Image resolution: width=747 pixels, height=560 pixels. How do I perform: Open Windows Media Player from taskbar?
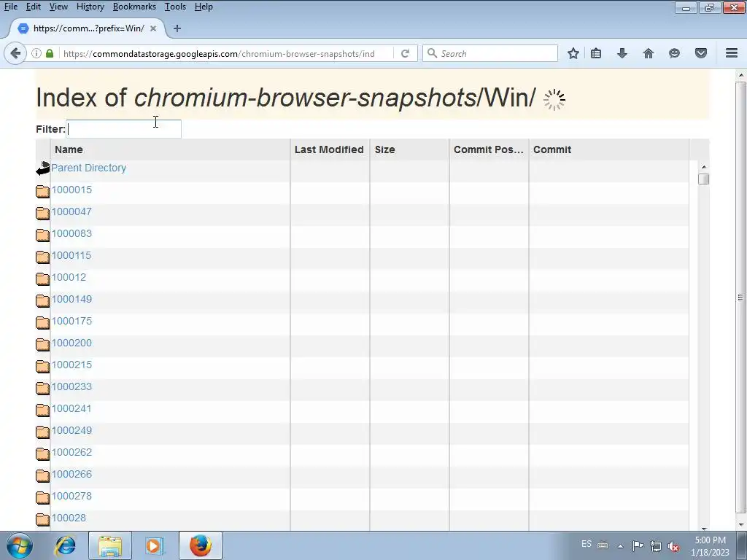pyautogui.click(x=154, y=545)
